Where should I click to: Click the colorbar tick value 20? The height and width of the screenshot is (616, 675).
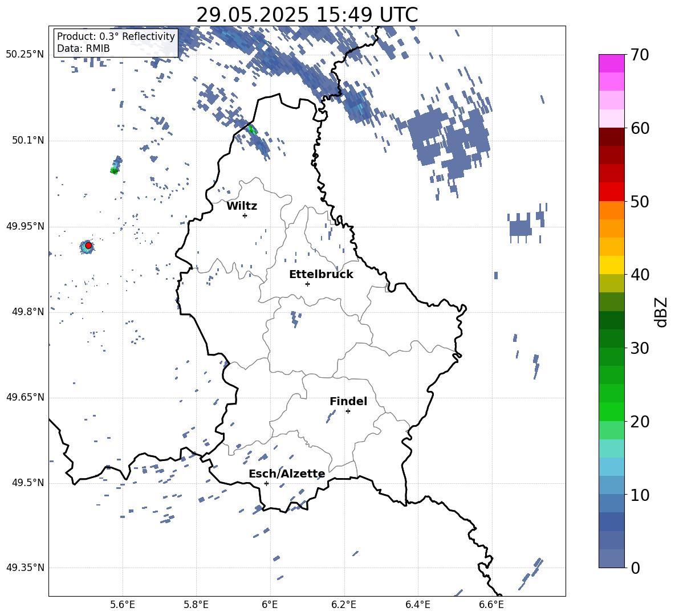[640, 421]
